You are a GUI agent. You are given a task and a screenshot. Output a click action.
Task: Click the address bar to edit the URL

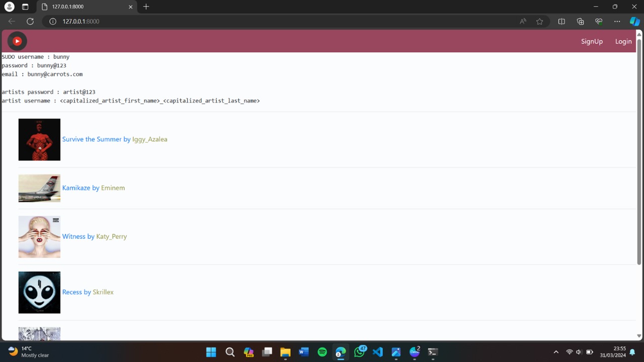(151, 21)
